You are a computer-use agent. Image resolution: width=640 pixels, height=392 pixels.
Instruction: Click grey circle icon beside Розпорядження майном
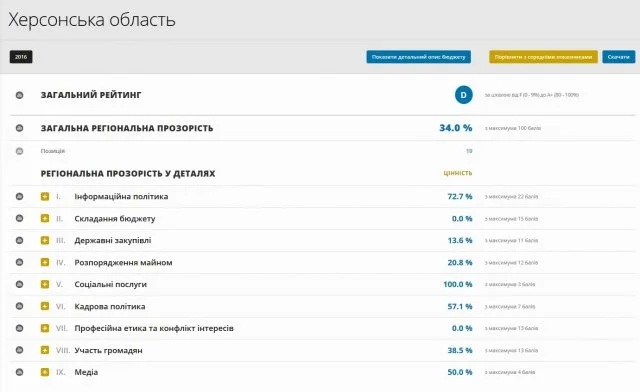point(19,262)
